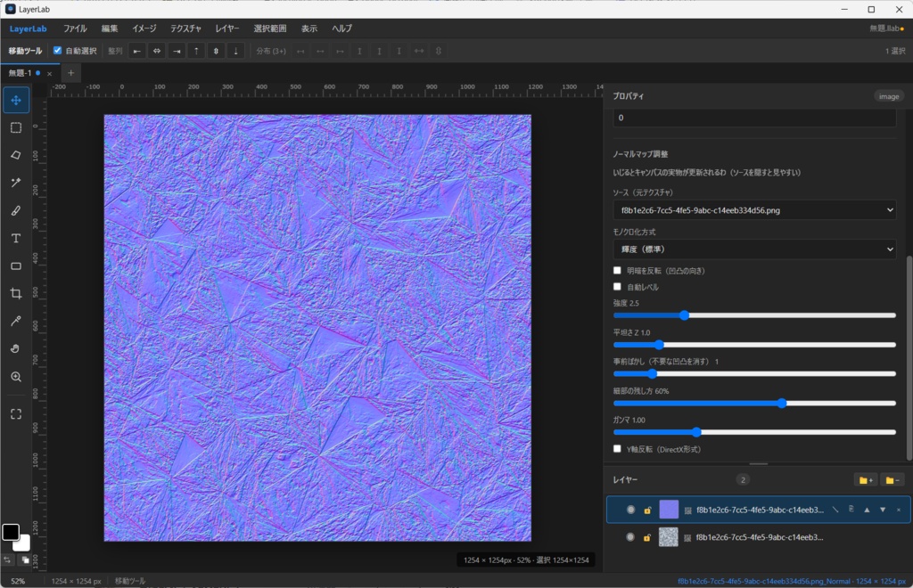Toggle visibility of the bottom texture layer
Image resolution: width=913 pixels, height=588 pixels.
point(630,537)
